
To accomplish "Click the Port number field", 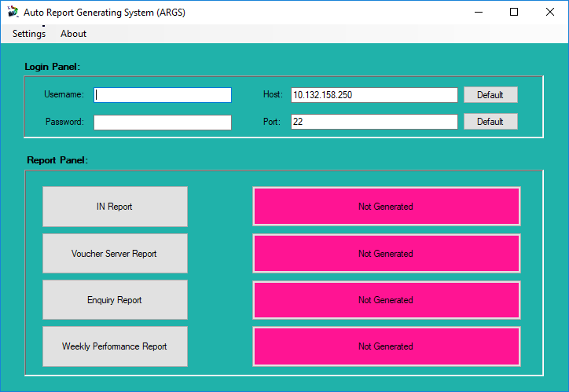I will click(373, 122).
